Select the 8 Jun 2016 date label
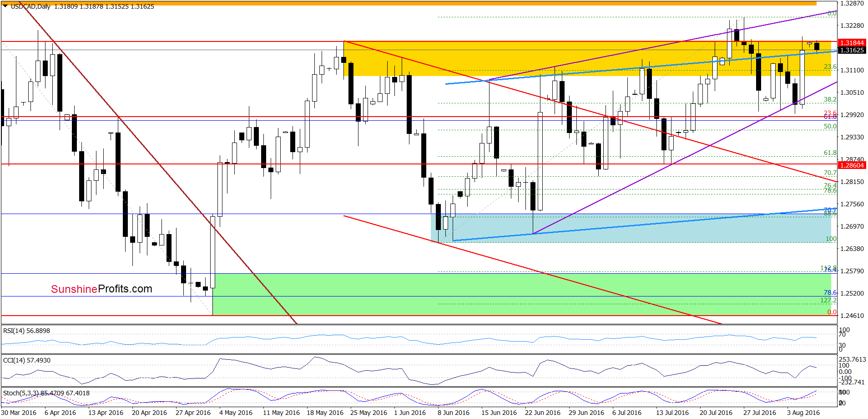 [454, 413]
